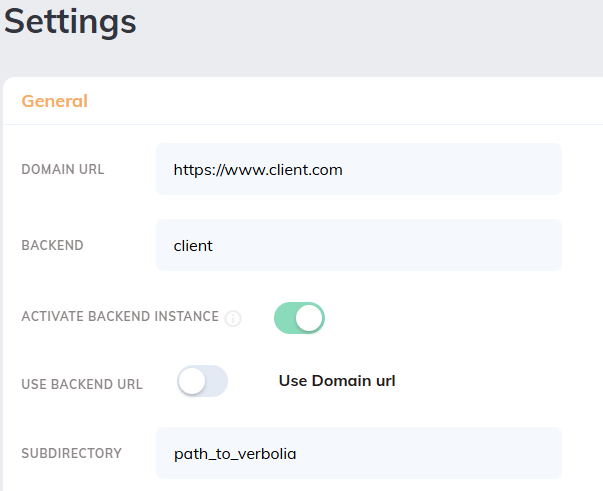Click the path_to_verbolia text in Subdirectory
The image size is (603, 491).
(235, 454)
